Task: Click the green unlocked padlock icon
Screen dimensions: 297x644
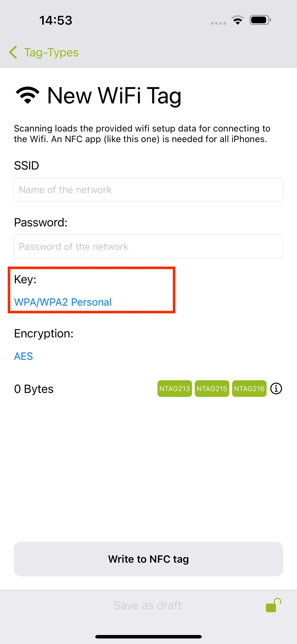Action: tap(274, 605)
